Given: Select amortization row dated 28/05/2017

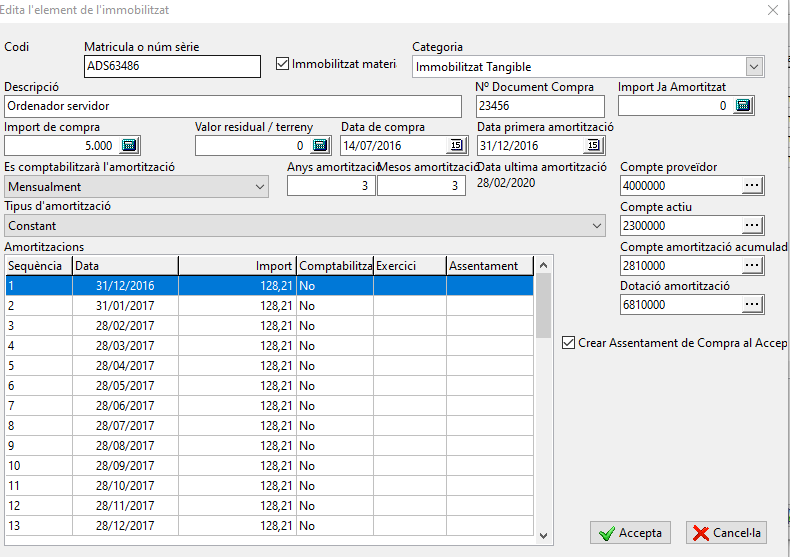Looking at the screenshot, I should [270, 386].
